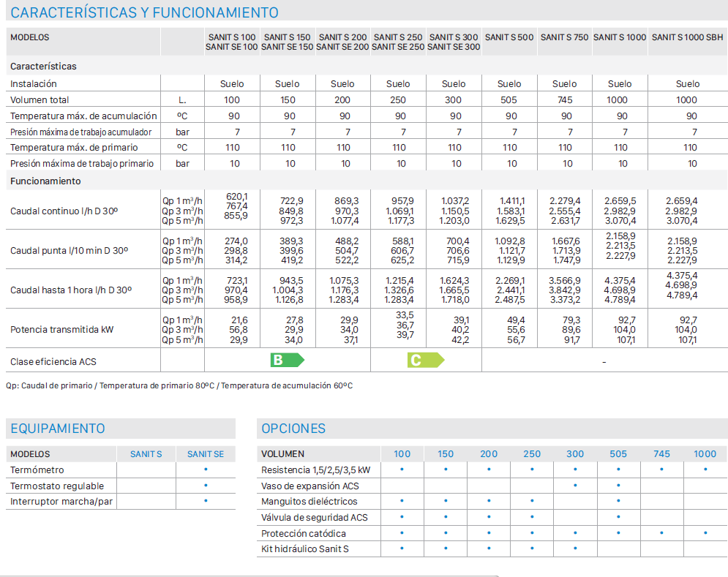Click the 'SANIT S 750' column header
Image resolution: width=728 pixels, height=577 pixels.
[565, 37]
